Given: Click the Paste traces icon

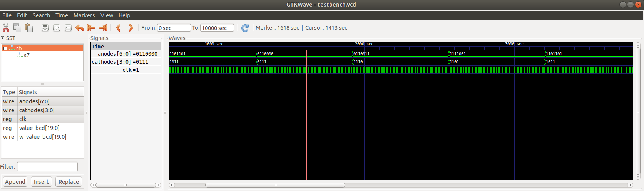Looking at the screenshot, I should pyautogui.click(x=29, y=28).
